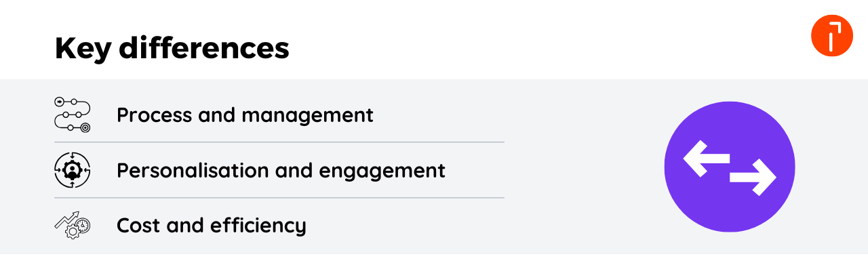Click the word "Key" in the title
The width and height of the screenshot is (868, 271).
(81, 49)
